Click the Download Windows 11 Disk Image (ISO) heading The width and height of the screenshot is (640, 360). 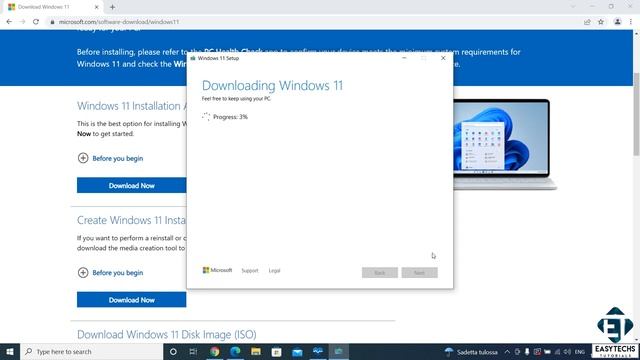click(167, 335)
